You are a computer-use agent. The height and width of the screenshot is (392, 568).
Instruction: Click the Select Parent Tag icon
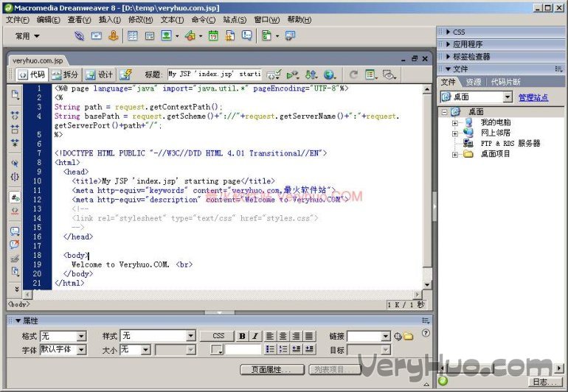(x=15, y=164)
